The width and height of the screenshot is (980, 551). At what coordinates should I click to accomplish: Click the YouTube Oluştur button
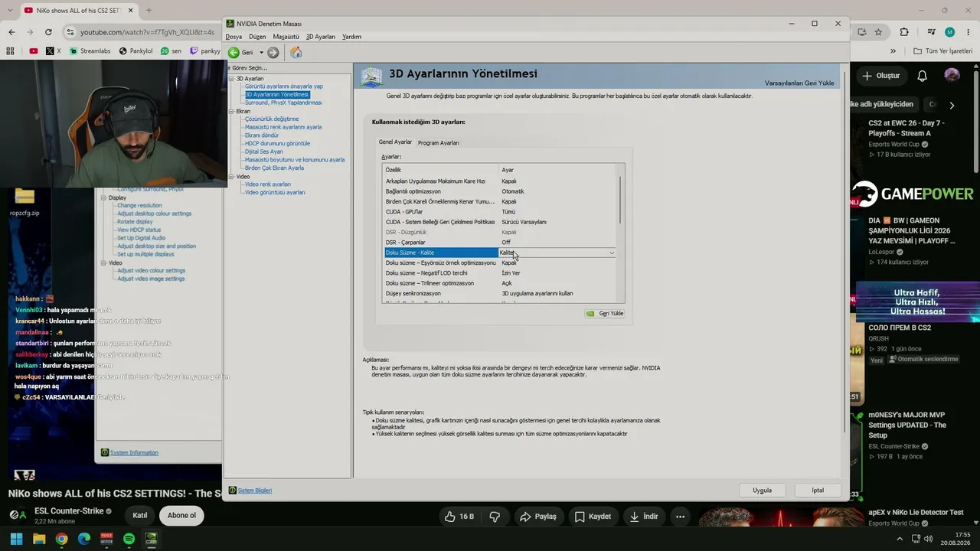click(880, 76)
